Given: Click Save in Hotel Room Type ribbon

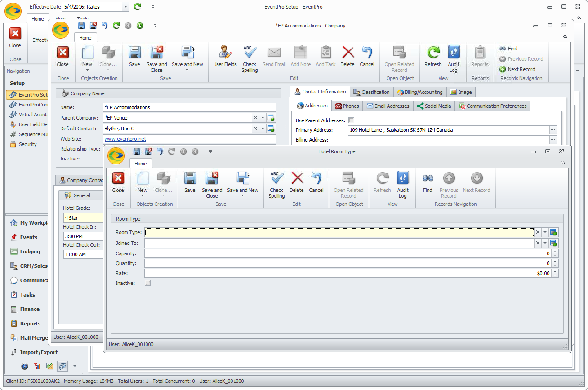Looking at the screenshot, I should click(x=190, y=182).
